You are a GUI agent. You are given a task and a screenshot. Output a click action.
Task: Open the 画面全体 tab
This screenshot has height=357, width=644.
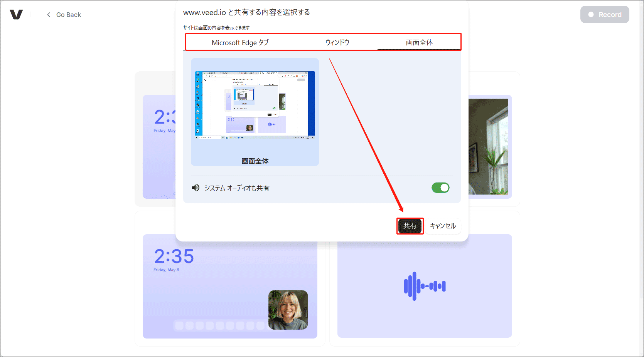pos(419,42)
